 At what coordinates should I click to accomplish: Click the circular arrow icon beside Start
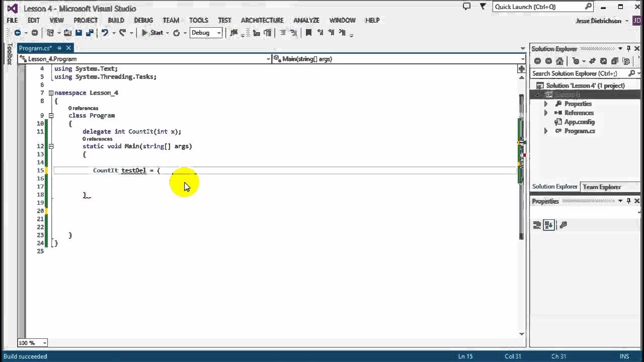point(176,33)
